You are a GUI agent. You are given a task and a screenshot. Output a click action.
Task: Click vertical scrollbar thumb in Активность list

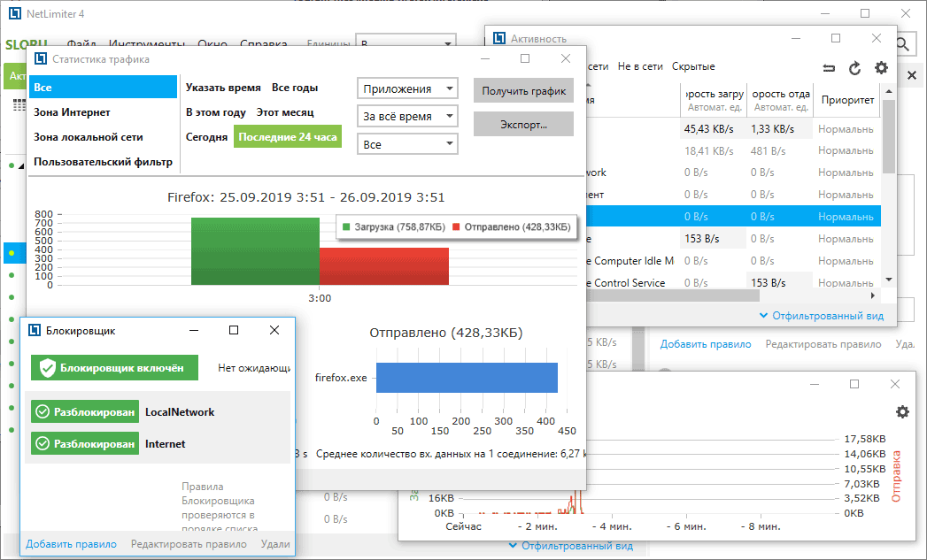(889, 136)
